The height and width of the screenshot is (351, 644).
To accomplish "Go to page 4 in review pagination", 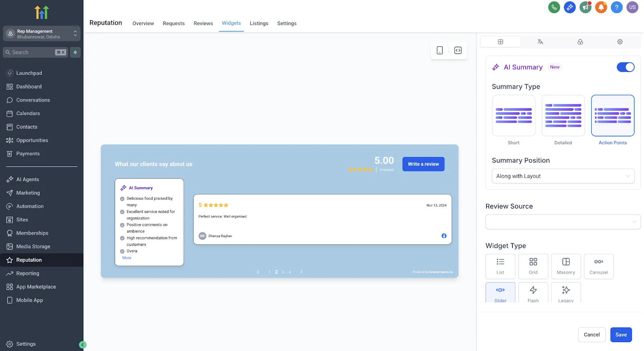I will click(x=290, y=272).
